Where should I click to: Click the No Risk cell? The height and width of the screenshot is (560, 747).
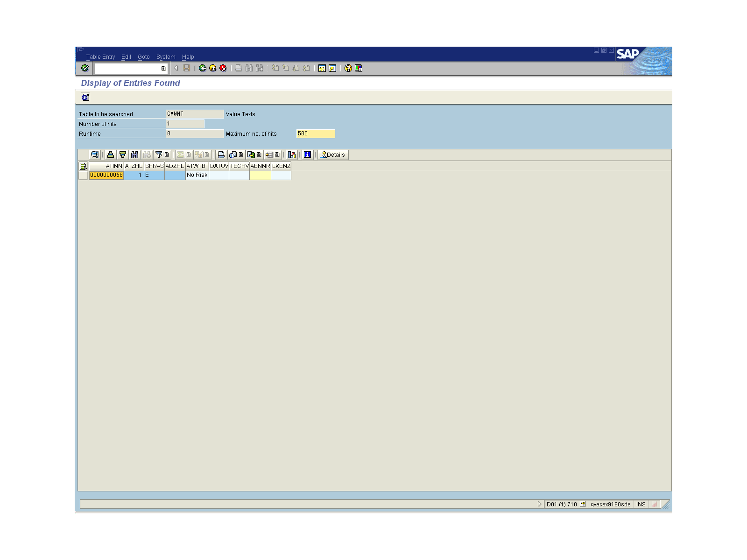click(197, 175)
